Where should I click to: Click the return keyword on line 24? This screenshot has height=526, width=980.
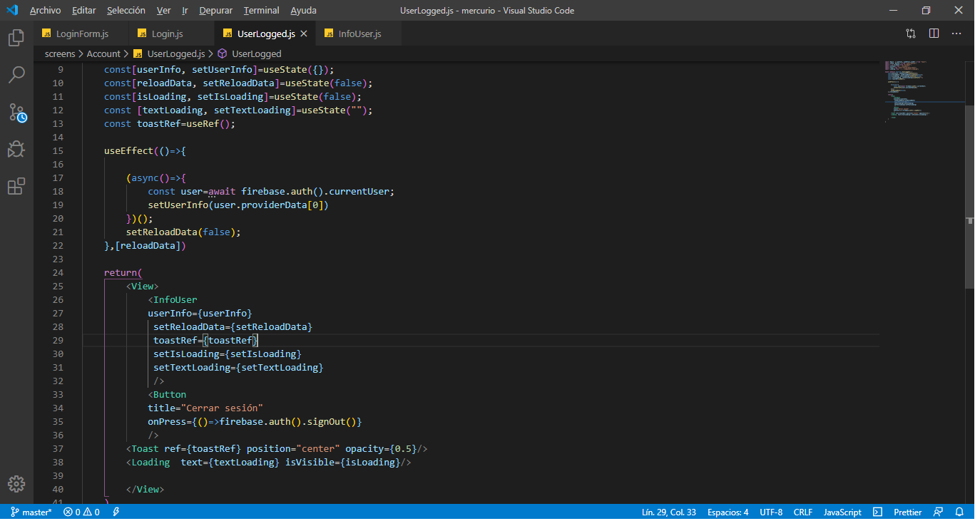[121, 273]
